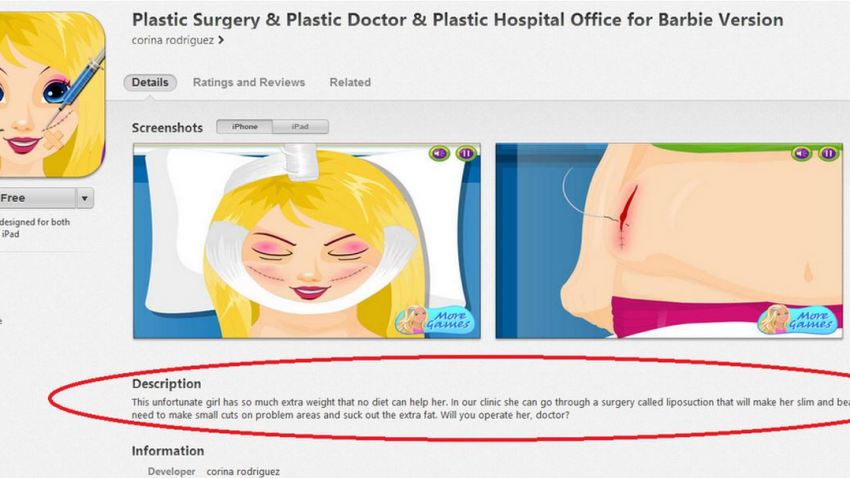Image resolution: width=850 pixels, height=478 pixels.
Task: Open More Games badge in first screenshot
Action: [x=435, y=320]
